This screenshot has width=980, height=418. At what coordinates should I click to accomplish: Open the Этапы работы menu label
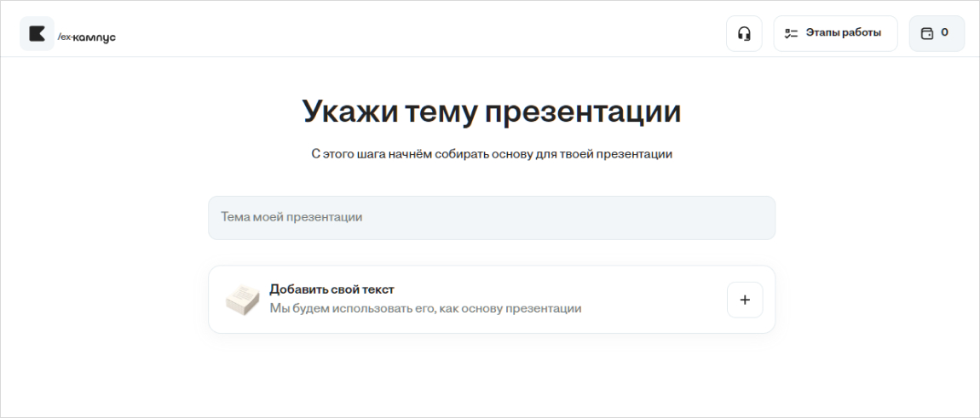843,32
